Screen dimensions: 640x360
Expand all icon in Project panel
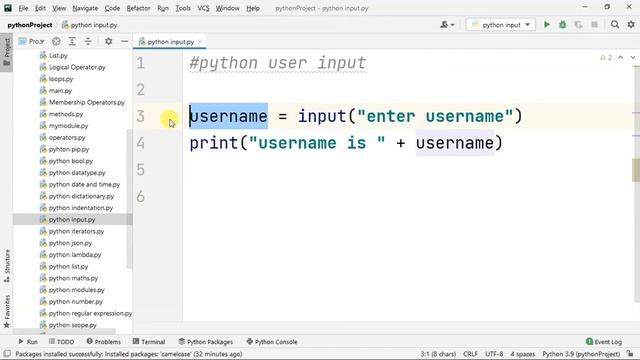(72, 41)
